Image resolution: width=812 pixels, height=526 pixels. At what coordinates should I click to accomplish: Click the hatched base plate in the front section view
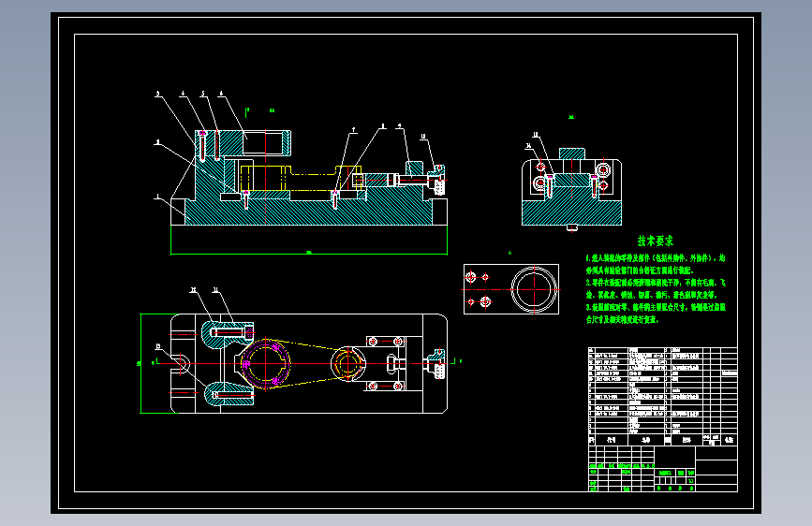pos(309,213)
